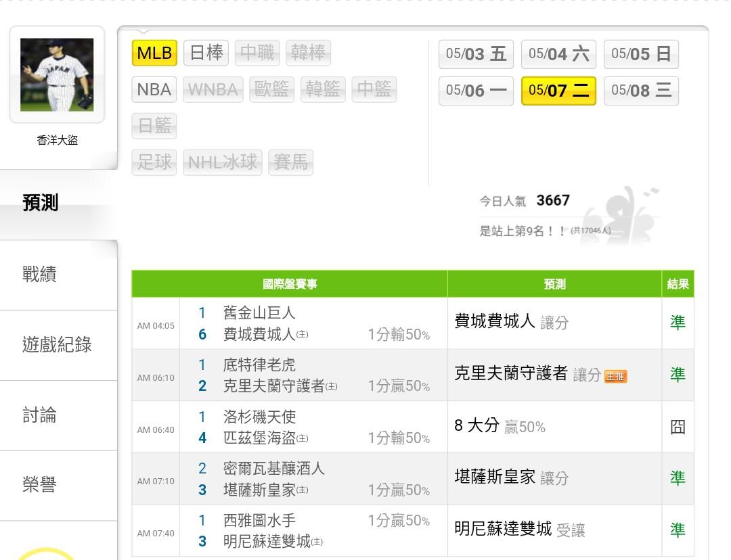Click team name 密爾瓦基釀酒人

[x=273, y=468]
